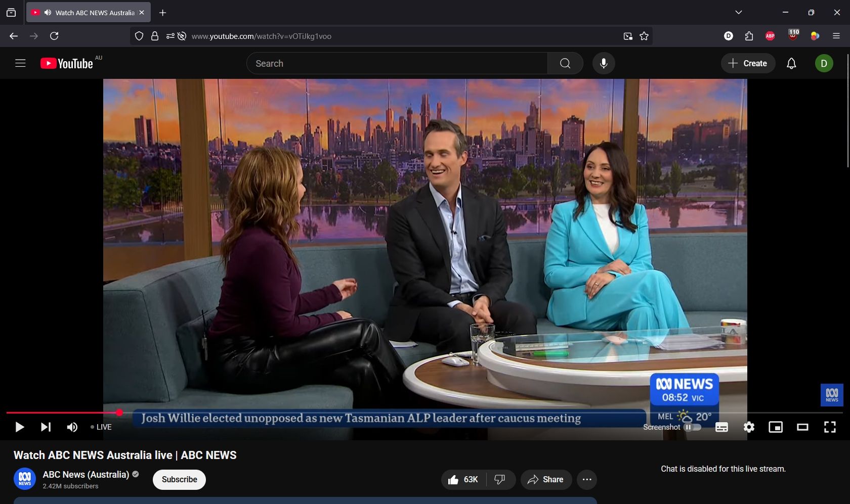This screenshot has width=850, height=504.
Task: Search with your voice microphone
Action: click(x=604, y=64)
